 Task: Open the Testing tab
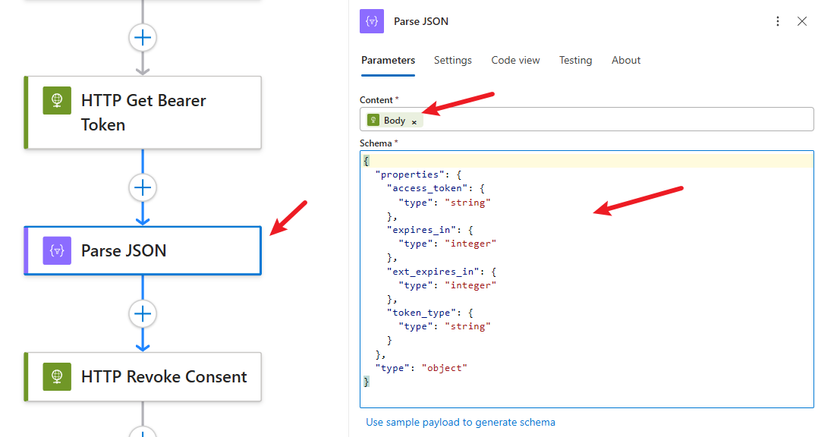pyautogui.click(x=575, y=60)
